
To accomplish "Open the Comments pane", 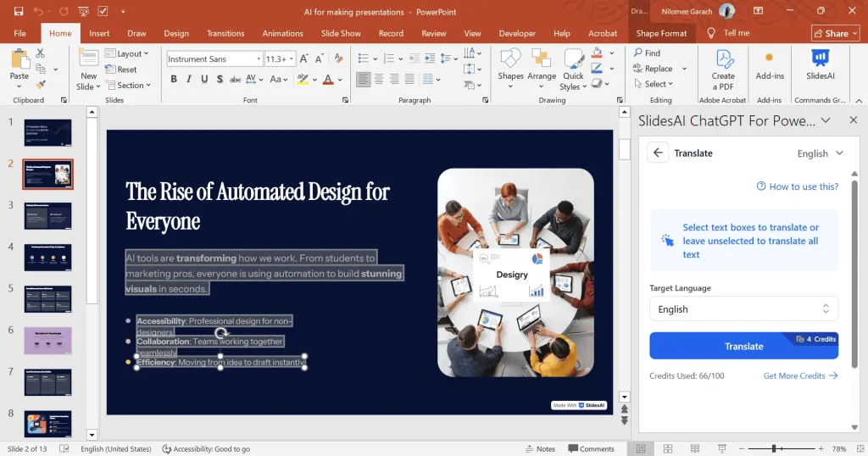I will point(591,449).
